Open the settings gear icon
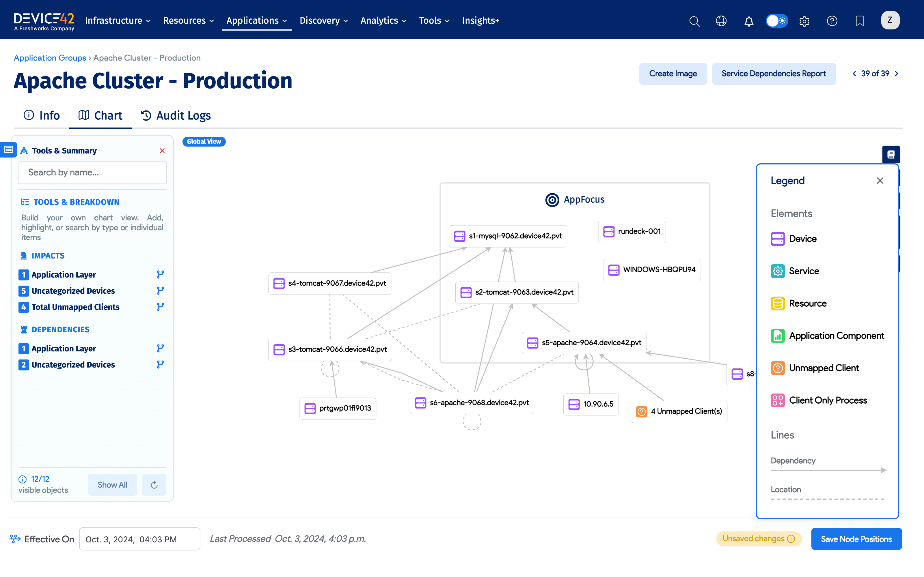The width and height of the screenshot is (924, 577). tap(804, 21)
